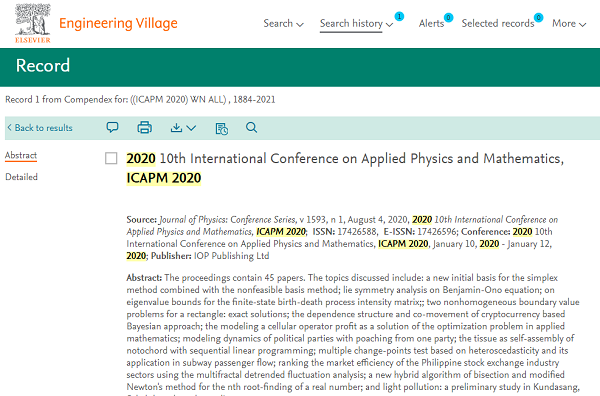Click the Selected records count badge
The height and width of the screenshot is (396, 600).
[x=538, y=18]
